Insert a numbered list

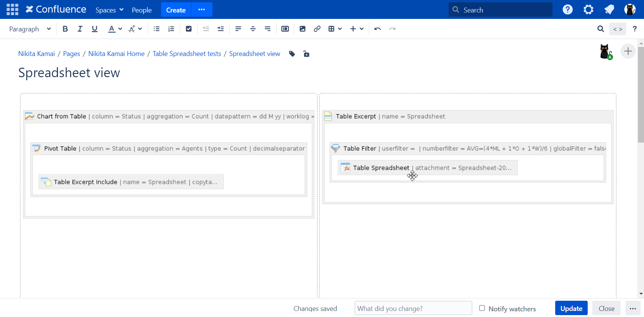coord(171,29)
